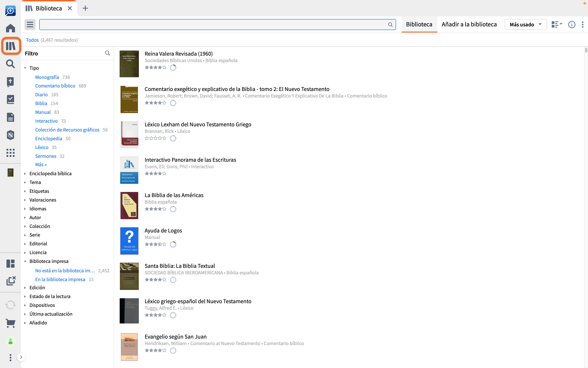Click the Más » link under Tipo
This screenshot has width=588, height=368.
pos(41,165)
